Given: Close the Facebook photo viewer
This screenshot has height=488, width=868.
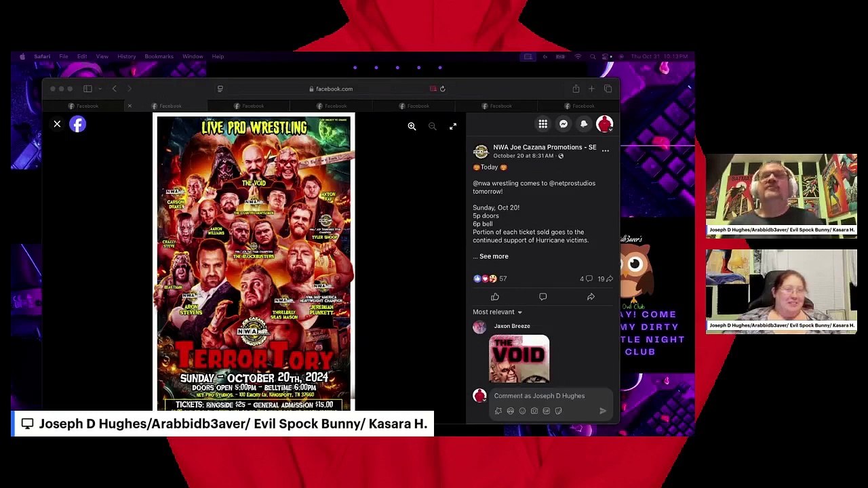Looking at the screenshot, I should pyautogui.click(x=57, y=124).
